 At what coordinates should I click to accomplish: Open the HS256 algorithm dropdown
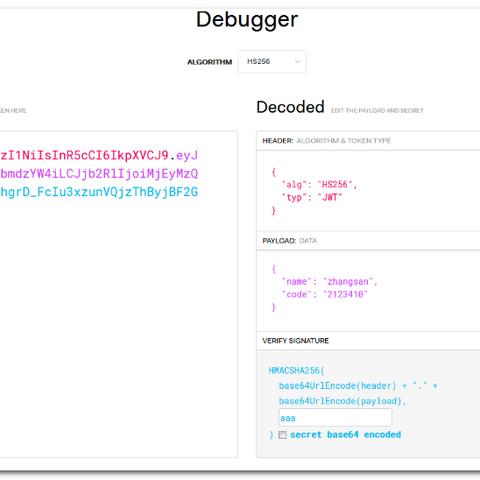tap(272, 62)
